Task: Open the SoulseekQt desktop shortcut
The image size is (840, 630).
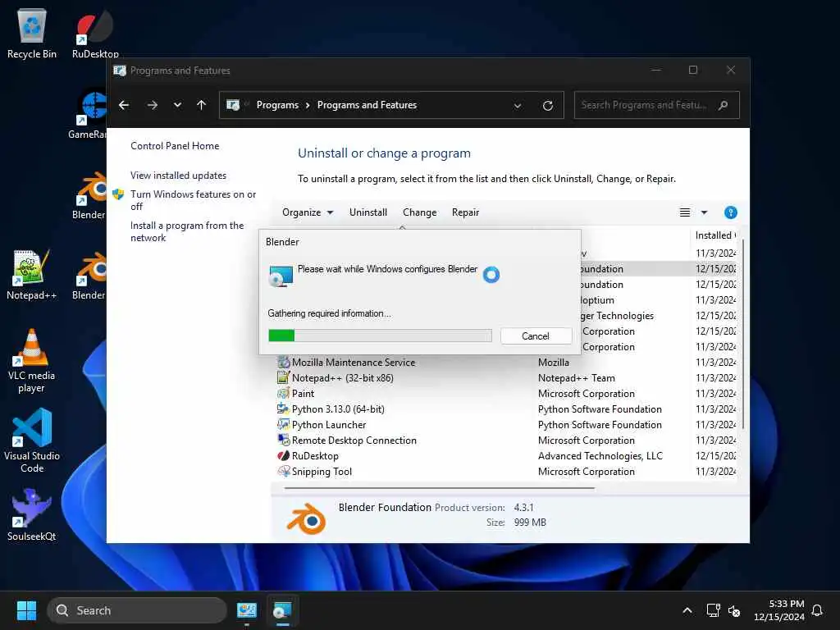Action: (x=32, y=515)
